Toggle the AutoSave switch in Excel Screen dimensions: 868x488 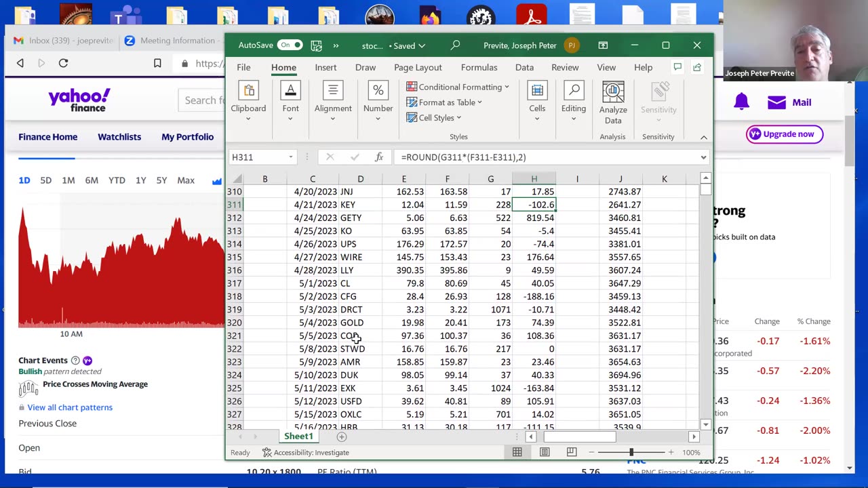[290, 45]
